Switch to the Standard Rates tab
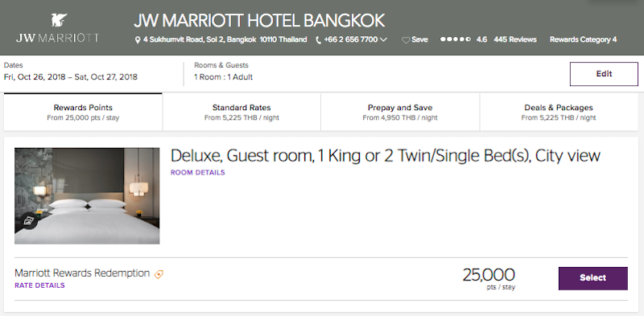Image resolution: width=644 pixels, height=316 pixels. [x=242, y=112]
